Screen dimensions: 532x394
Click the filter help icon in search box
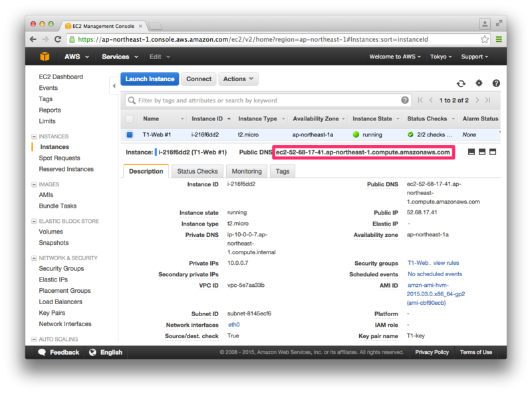click(404, 100)
